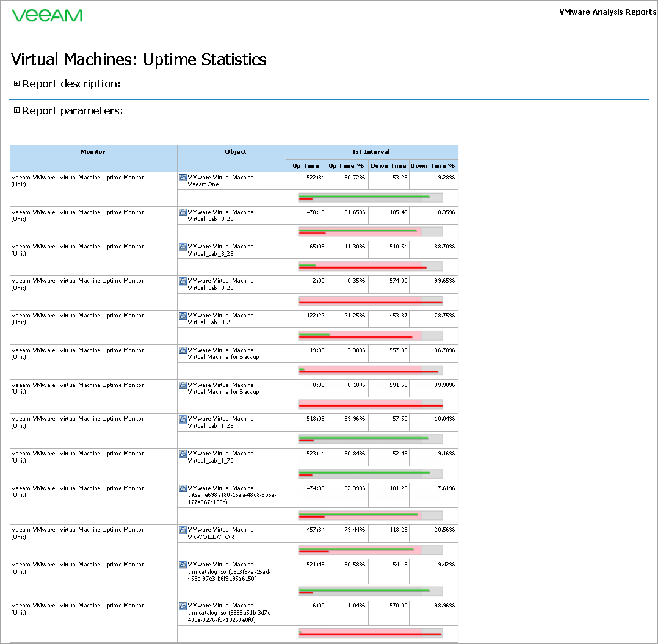Select the Virtual_Lab_1_23 object name
This screenshot has height=644, width=658.
coord(211,426)
